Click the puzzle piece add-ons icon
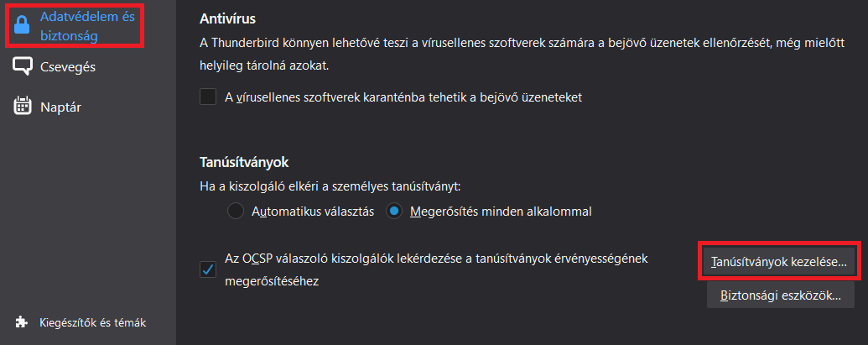 tap(21, 321)
